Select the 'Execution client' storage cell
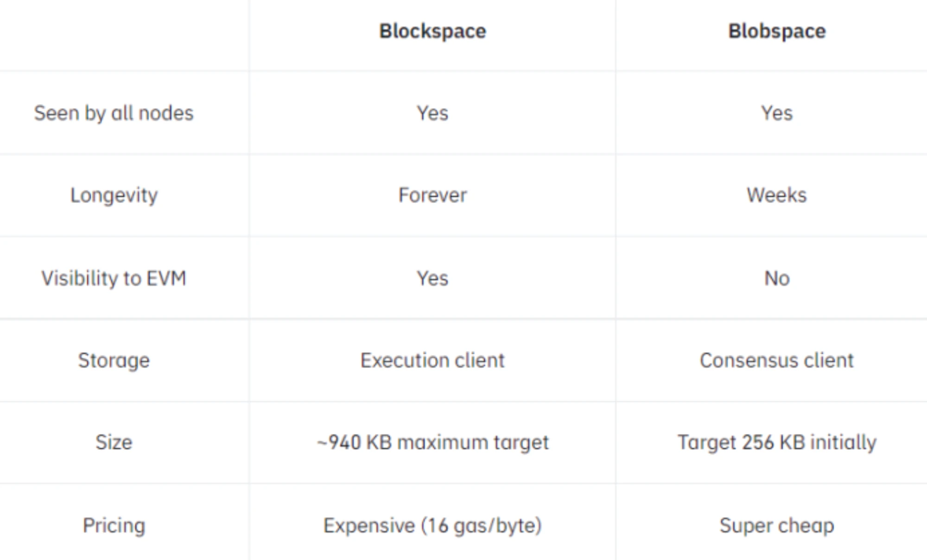 (432, 360)
